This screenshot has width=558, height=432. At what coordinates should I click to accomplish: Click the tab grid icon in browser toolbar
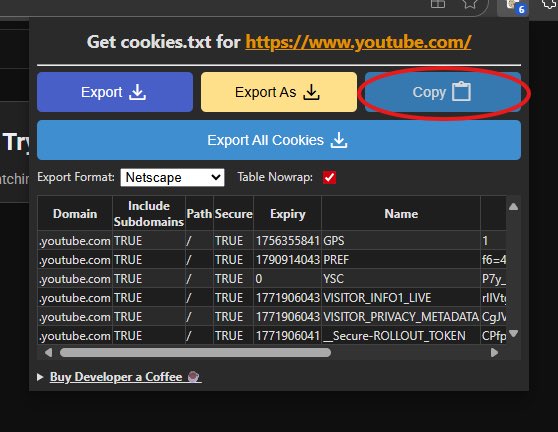pyautogui.click(x=438, y=4)
